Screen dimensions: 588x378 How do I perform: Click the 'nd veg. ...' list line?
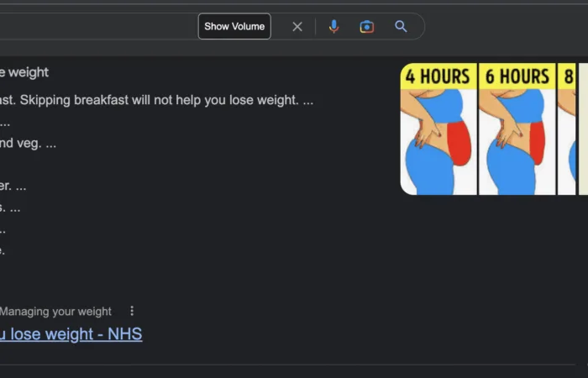click(x=28, y=143)
